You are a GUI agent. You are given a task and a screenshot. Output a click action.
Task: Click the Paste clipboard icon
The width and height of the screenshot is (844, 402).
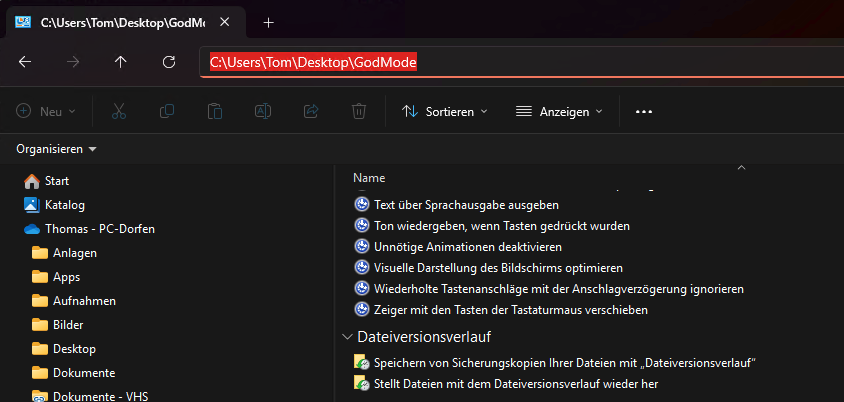point(215,112)
